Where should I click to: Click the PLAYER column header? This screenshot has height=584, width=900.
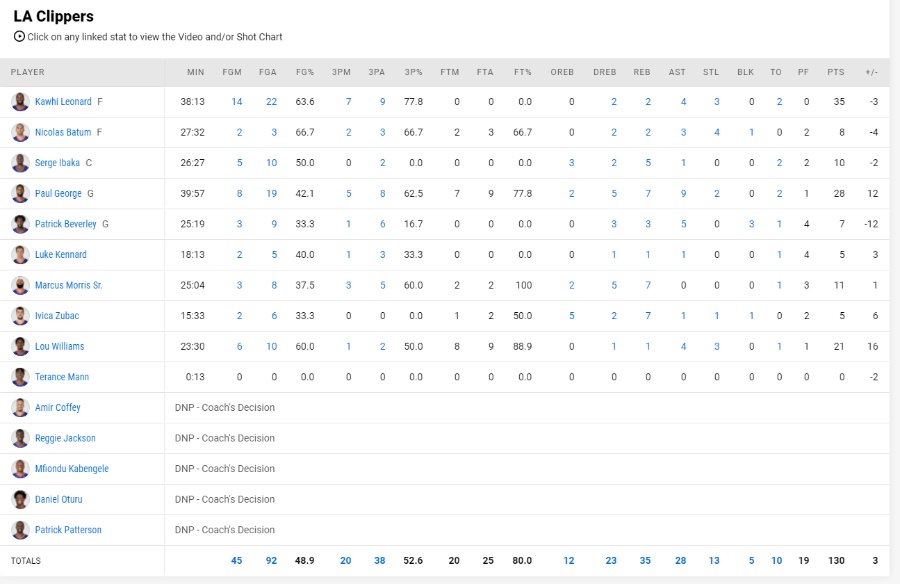28,72
